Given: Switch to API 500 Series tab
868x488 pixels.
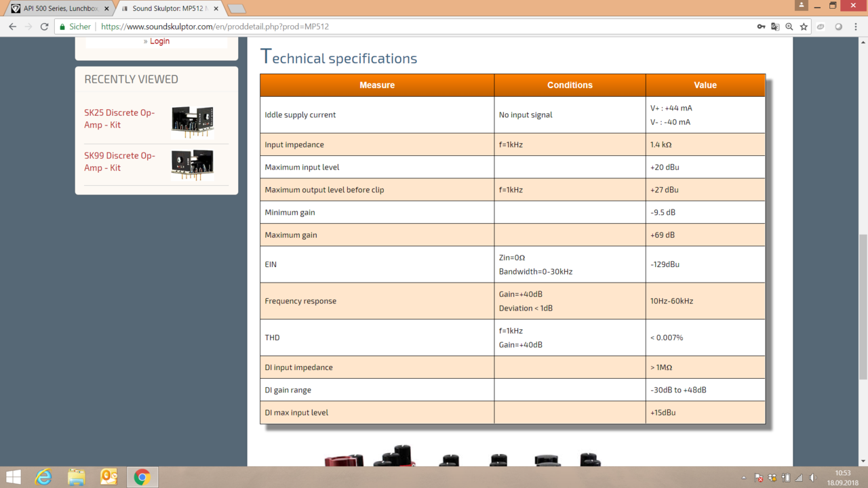Looking at the screenshot, I should point(60,9).
